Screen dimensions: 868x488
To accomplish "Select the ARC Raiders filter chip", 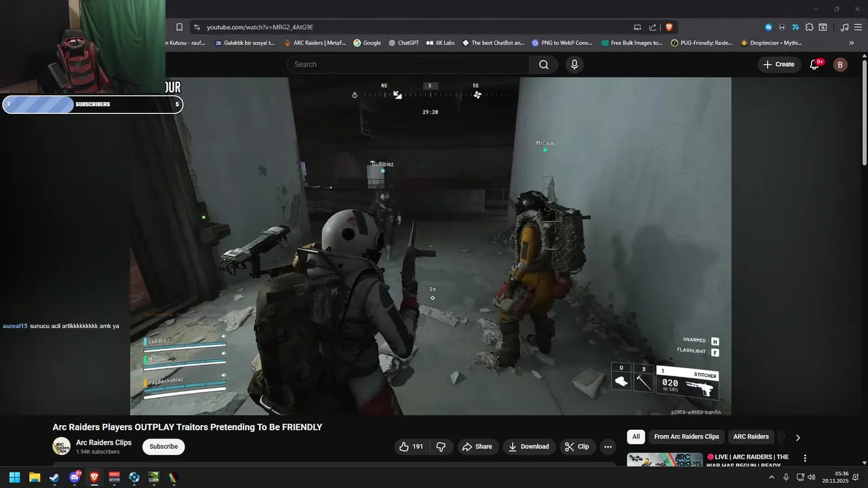I will coord(751,437).
